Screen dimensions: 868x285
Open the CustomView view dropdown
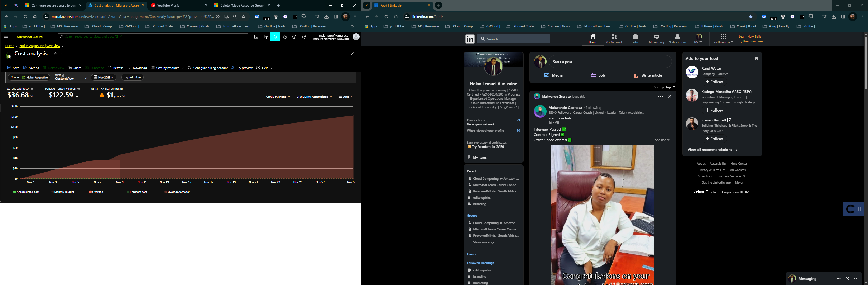(71, 77)
